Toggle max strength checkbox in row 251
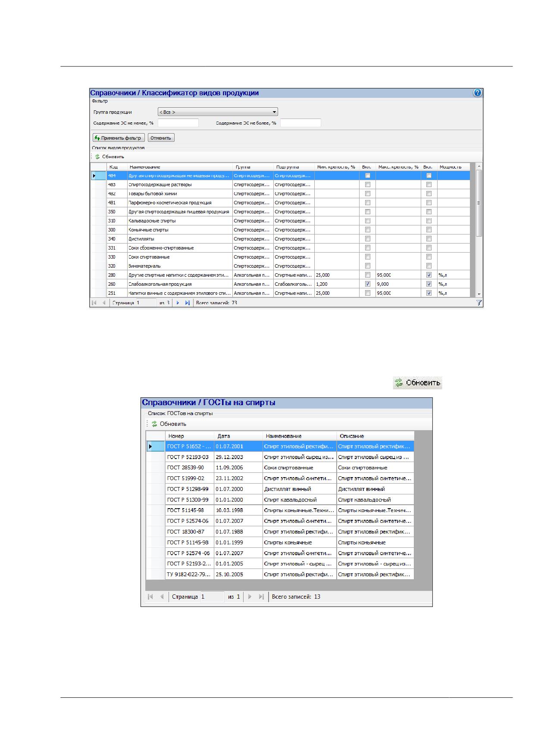535x756 pixels. click(429, 293)
